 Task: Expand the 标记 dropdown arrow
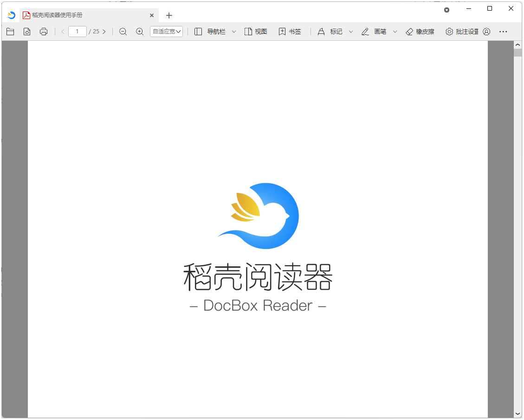click(x=351, y=32)
